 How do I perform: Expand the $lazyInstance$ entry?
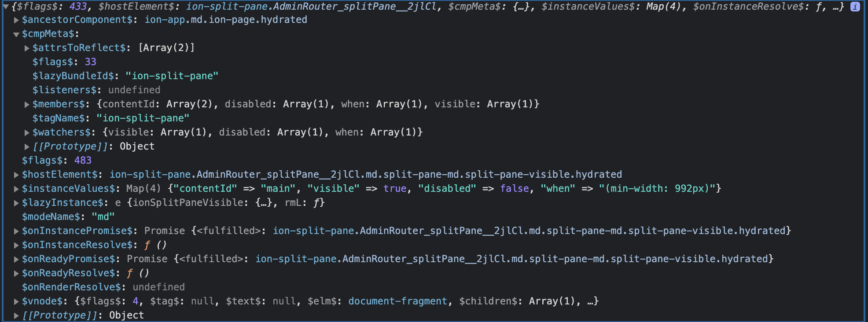(x=16, y=203)
